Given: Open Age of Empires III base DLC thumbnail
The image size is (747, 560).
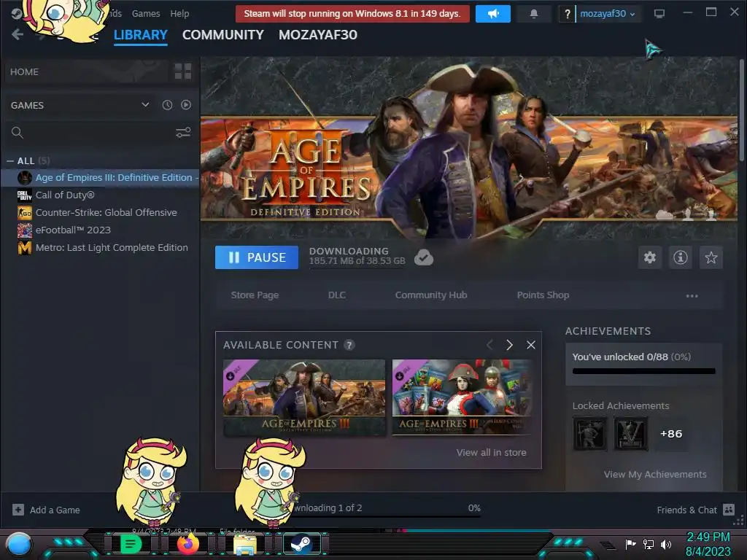Looking at the screenshot, I should [304, 397].
